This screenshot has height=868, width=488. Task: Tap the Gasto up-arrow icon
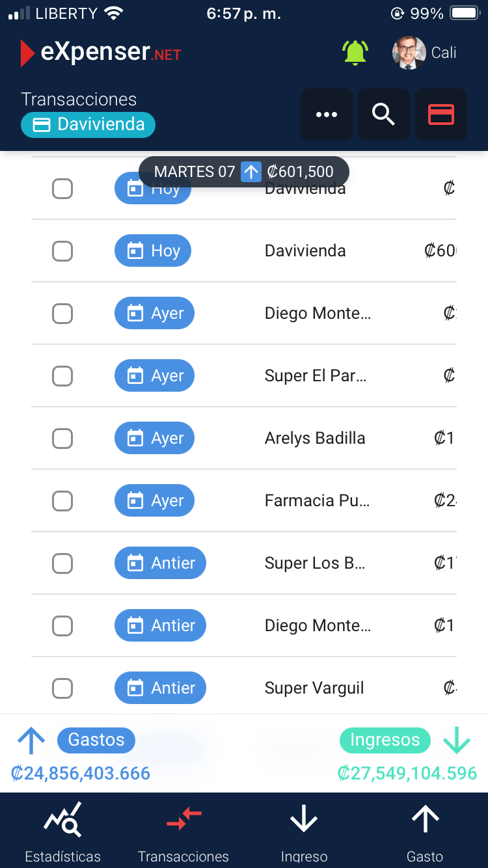pos(425,820)
